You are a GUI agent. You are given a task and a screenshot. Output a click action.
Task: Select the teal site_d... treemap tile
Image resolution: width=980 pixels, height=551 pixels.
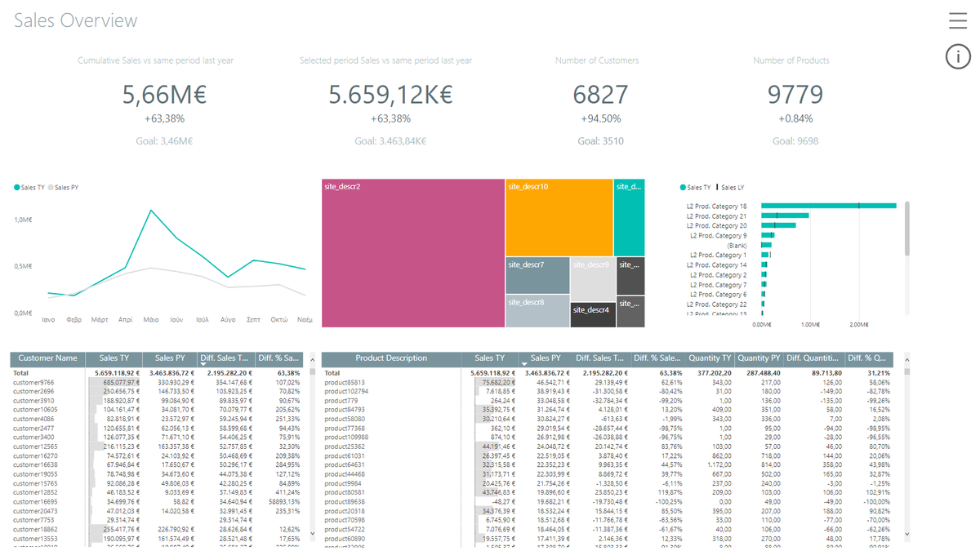tap(630, 217)
